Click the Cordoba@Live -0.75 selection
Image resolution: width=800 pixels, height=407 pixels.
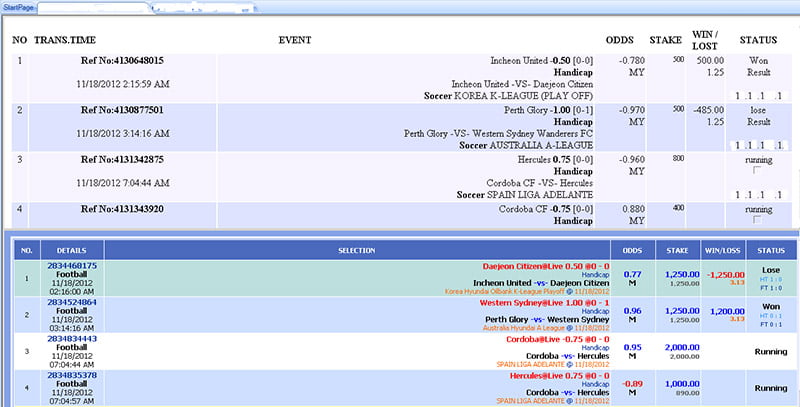558,339
